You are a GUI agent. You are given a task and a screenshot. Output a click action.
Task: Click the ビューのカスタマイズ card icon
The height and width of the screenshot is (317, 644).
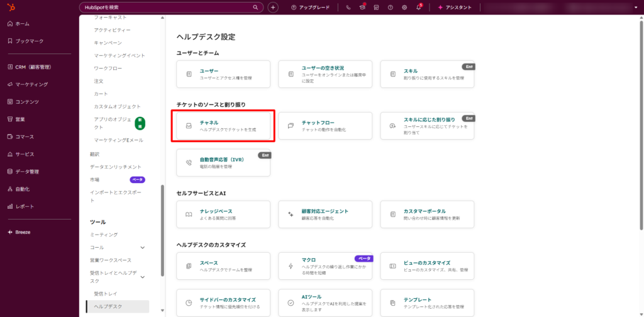pos(392,266)
